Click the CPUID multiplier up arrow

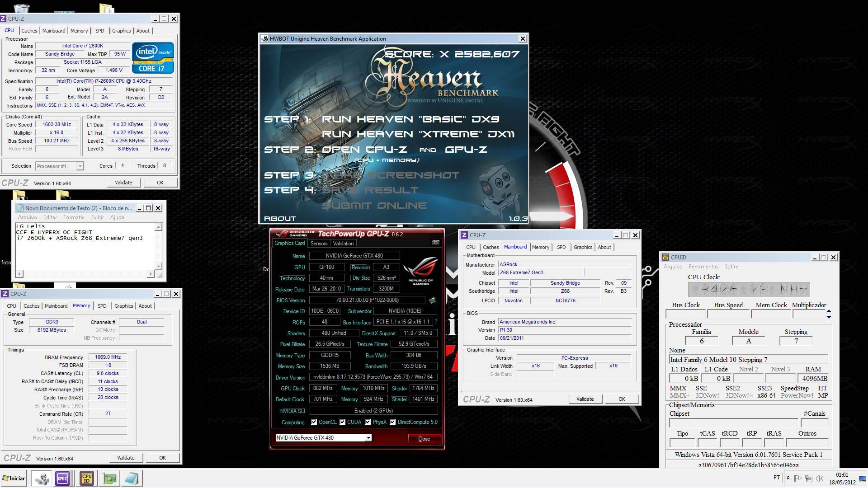pyautogui.click(x=829, y=311)
